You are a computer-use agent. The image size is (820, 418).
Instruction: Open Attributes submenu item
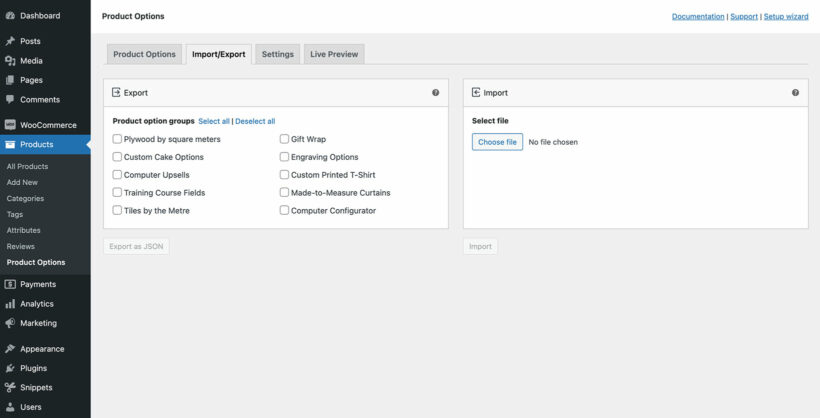click(24, 230)
